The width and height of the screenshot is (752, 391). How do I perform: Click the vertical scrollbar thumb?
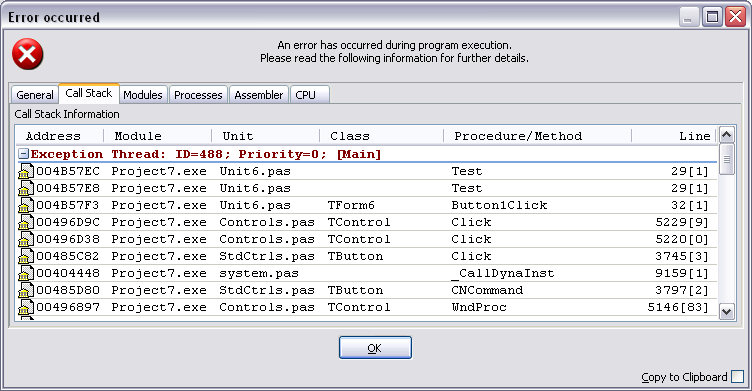pyautogui.click(x=727, y=159)
